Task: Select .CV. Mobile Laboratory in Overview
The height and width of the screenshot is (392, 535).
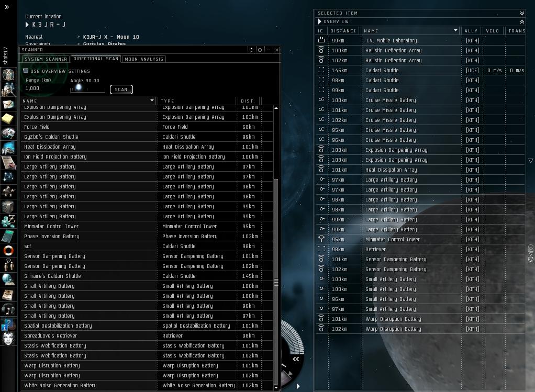Action: pos(420,40)
